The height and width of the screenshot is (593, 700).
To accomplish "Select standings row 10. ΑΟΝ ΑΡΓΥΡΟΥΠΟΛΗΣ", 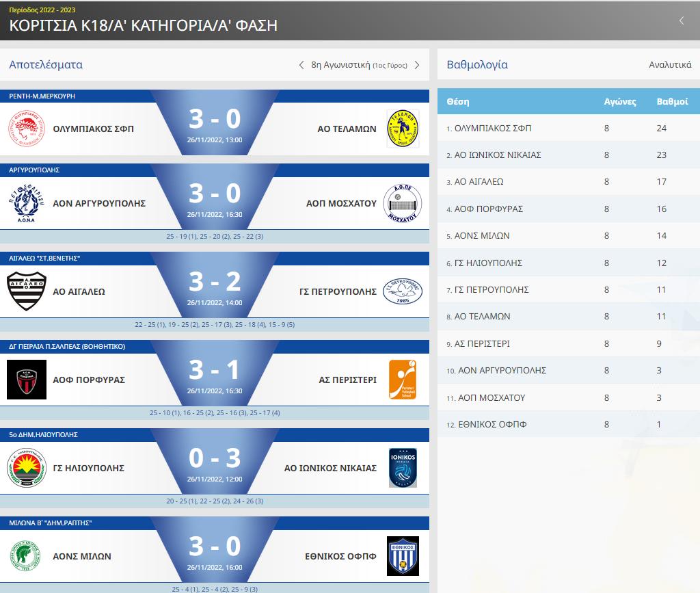I will pyautogui.click(x=569, y=371).
